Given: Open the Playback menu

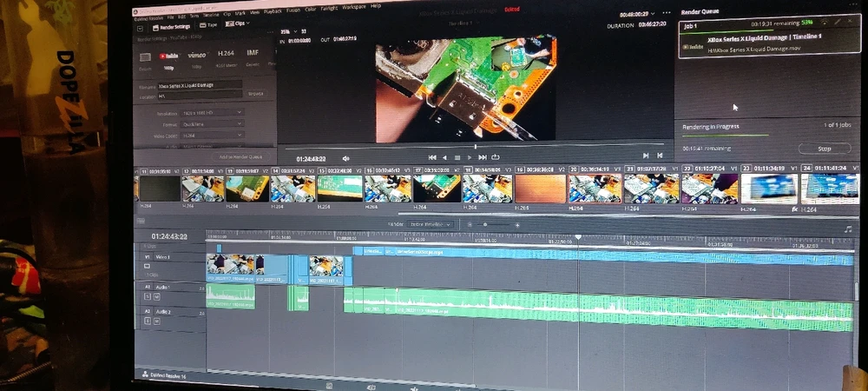Looking at the screenshot, I should point(273,11).
